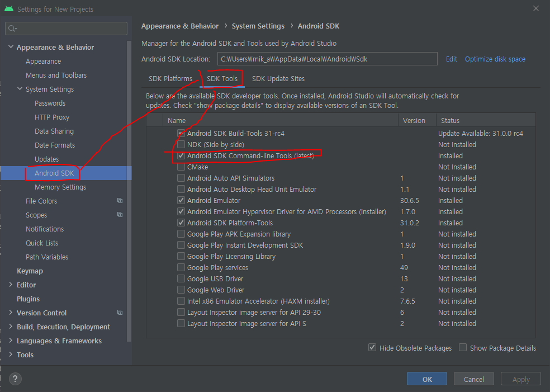The height and width of the screenshot is (392, 550).
Task: Select Android SDK in the settings tree
Action: coord(54,173)
